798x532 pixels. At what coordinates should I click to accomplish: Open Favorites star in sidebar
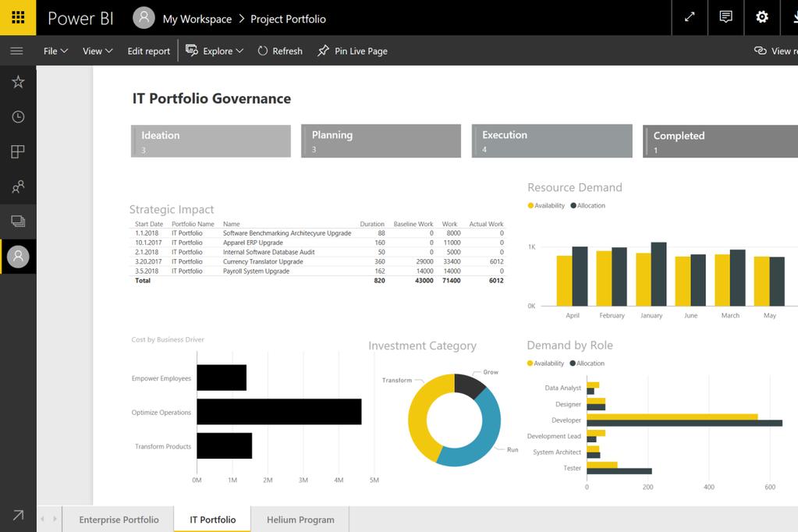coord(18,82)
